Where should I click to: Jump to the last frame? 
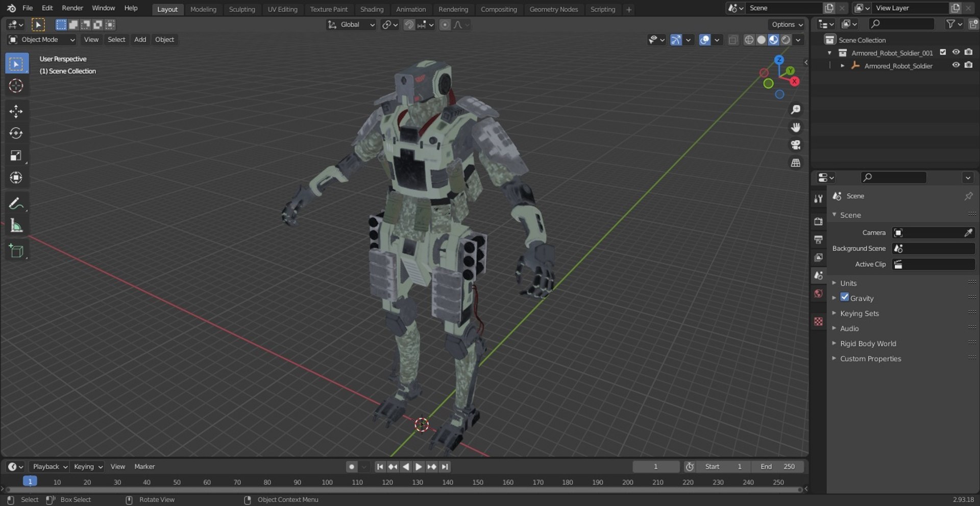(445, 467)
